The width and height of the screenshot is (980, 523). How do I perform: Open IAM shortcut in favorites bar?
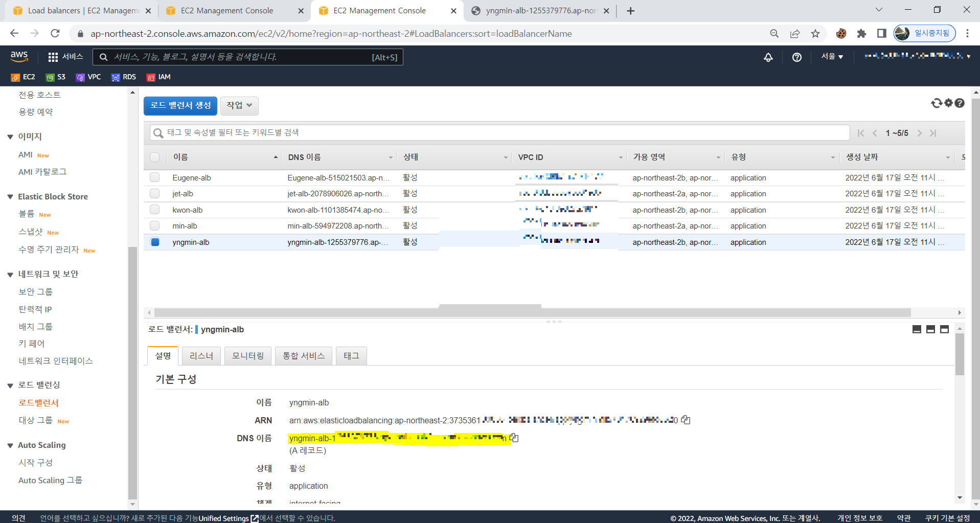click(158, 77)
